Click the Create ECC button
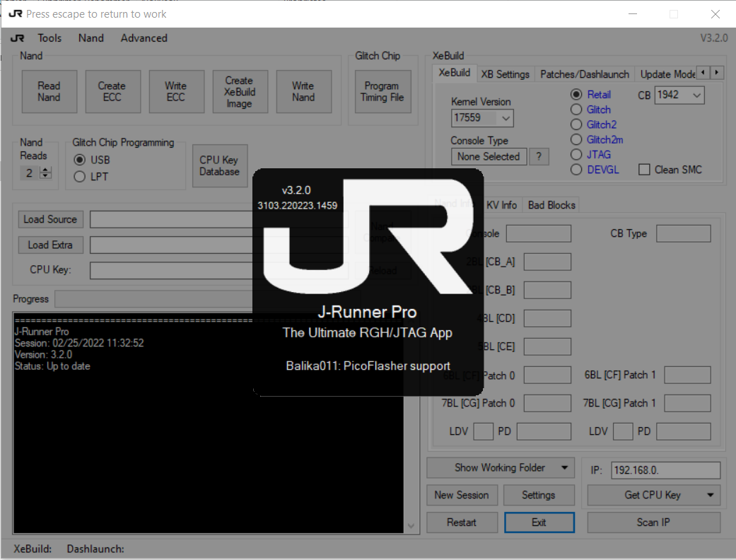 112,91
